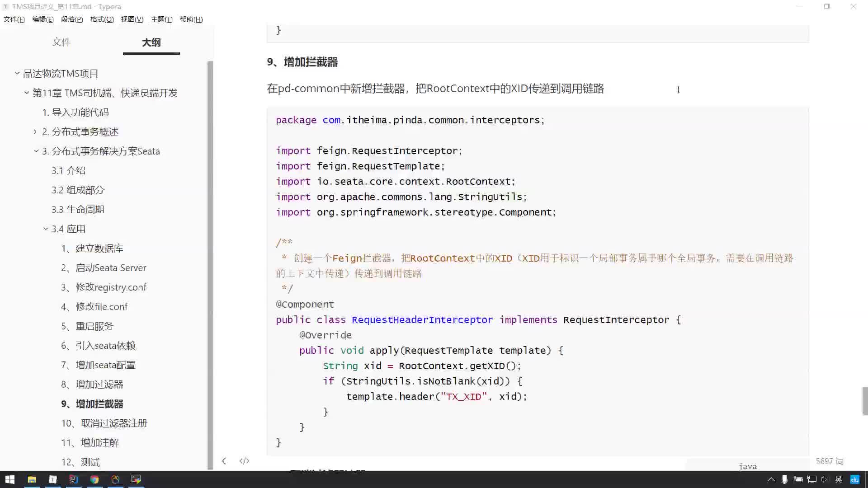Open the 格式(O) menu

102,19
